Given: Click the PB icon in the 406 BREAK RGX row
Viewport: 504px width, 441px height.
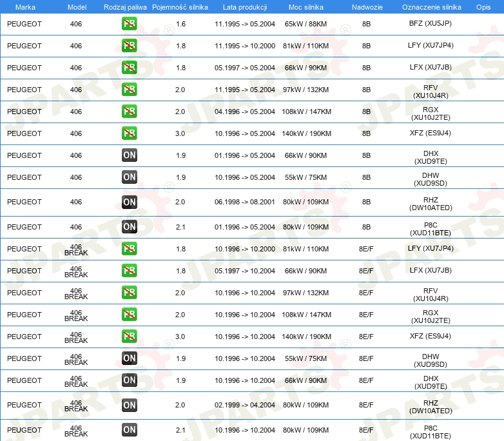Looking at the screenshot, I should 129,314.
